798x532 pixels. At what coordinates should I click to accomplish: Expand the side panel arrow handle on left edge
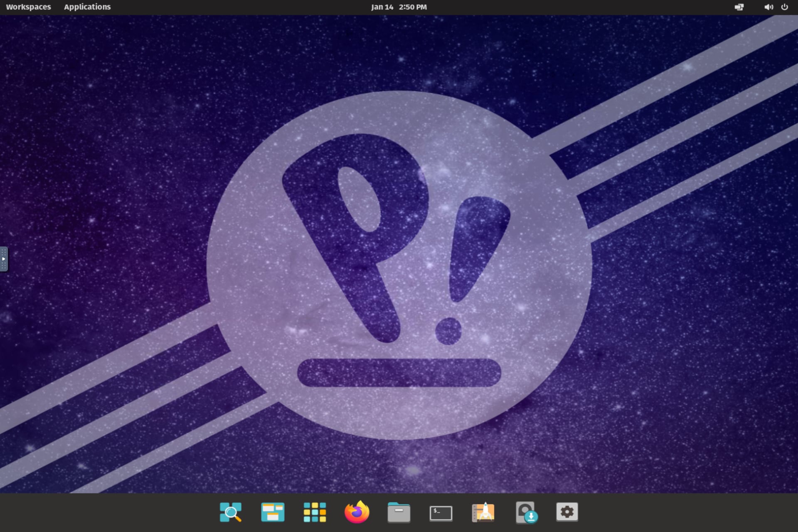pyautogui.click(x=4, y=259)
